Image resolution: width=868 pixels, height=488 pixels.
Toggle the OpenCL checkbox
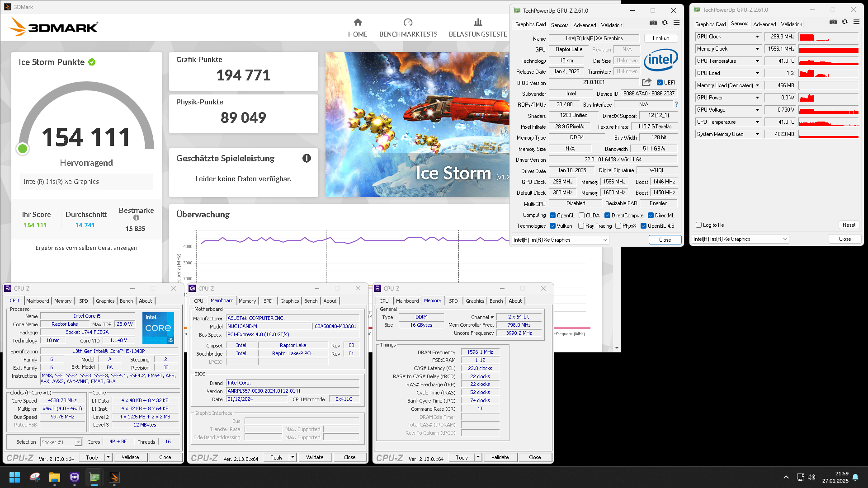coord(552,216)
